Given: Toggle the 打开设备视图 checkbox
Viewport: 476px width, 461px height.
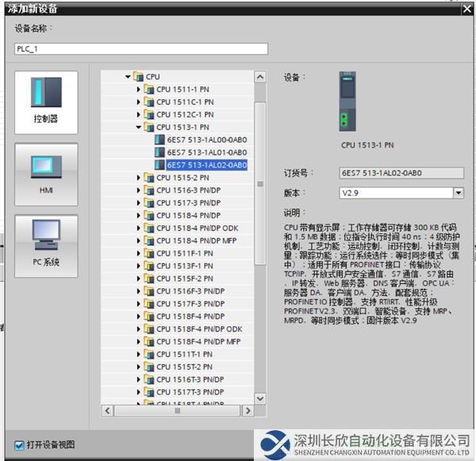Looking at the screenshot, I should pos(19,444).
